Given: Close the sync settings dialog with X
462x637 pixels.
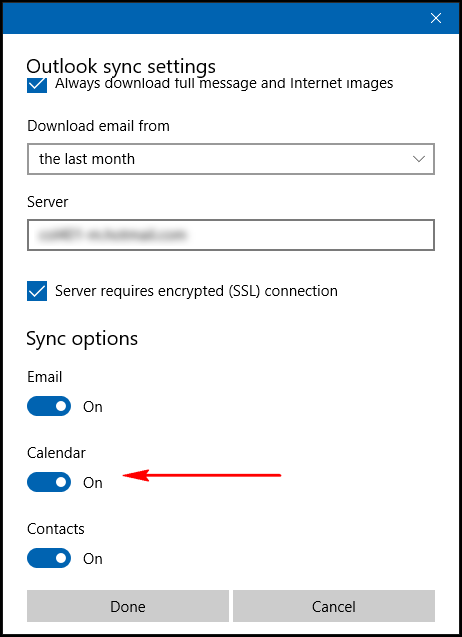Looking at the screenshot, I should tap(436, 18).
